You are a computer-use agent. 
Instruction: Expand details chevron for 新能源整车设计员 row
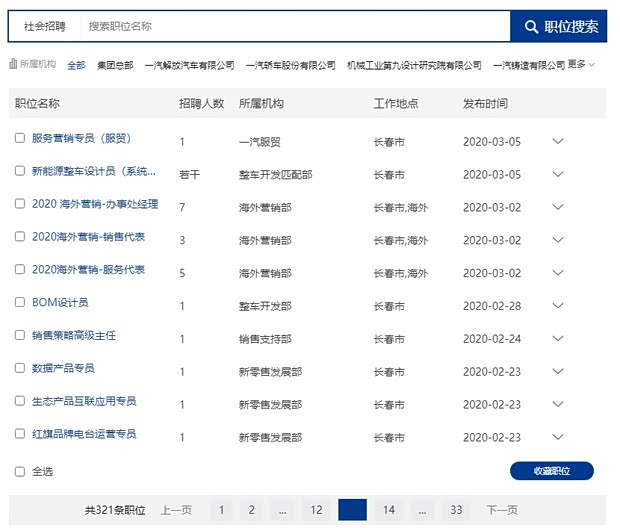[x=558, y=174]
